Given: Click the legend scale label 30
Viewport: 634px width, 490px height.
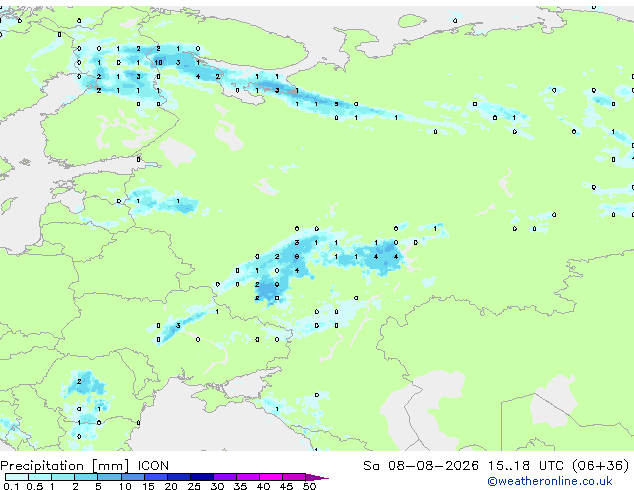Looking at the screenshot, I should (217, 486).
